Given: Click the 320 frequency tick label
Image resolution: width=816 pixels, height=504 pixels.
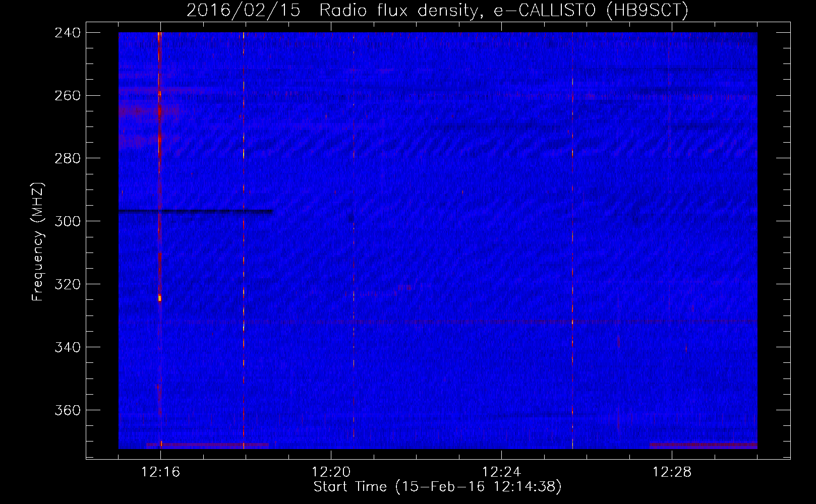Looking at the screenshot, I should coord(68,284).
